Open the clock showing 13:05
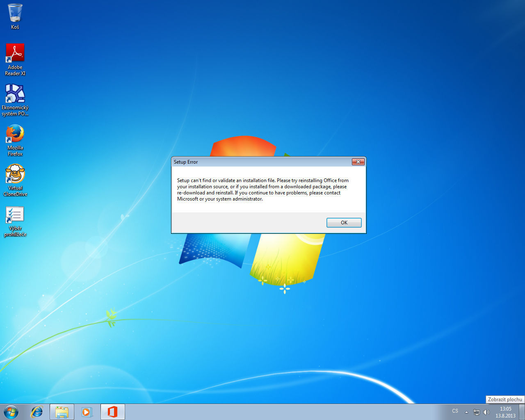The height and width of the screenshot is (420, 525). tap(505, 412)
